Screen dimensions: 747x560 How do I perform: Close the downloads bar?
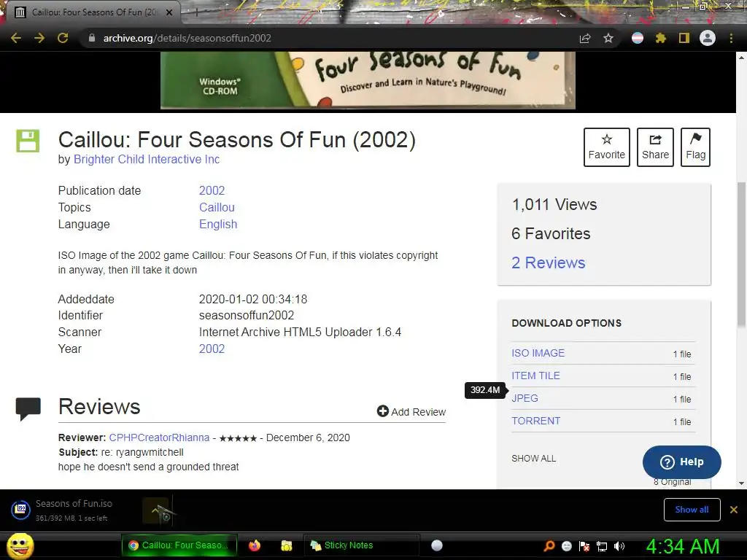[734, 510]
